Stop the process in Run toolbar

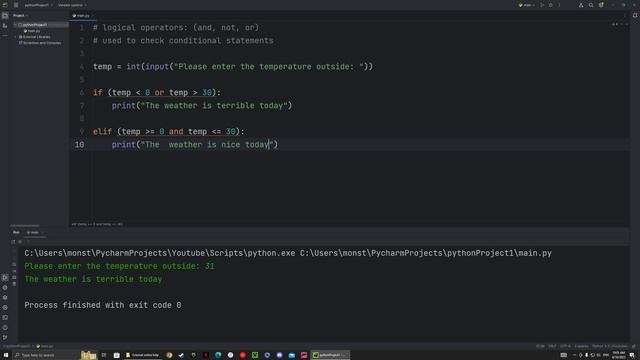tap(20, 242)
